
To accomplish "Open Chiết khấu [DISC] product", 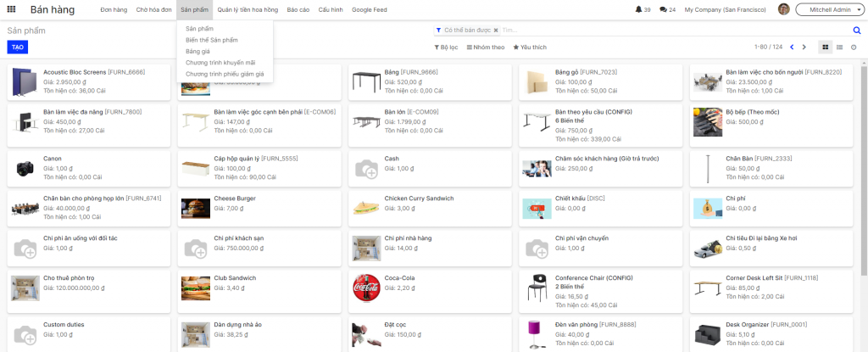I will coord(601,209).
